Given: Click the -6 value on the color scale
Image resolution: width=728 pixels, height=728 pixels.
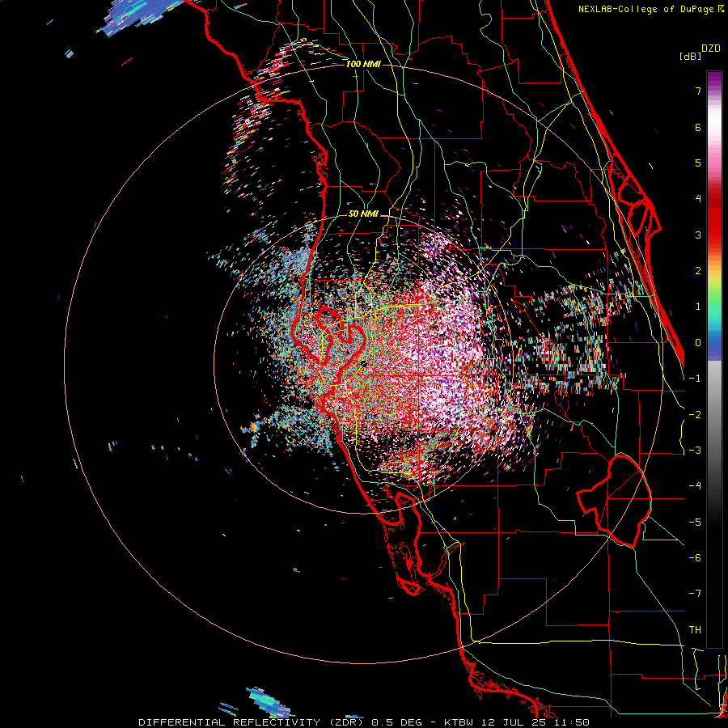Looking at the screenshot, I should 695,558.
